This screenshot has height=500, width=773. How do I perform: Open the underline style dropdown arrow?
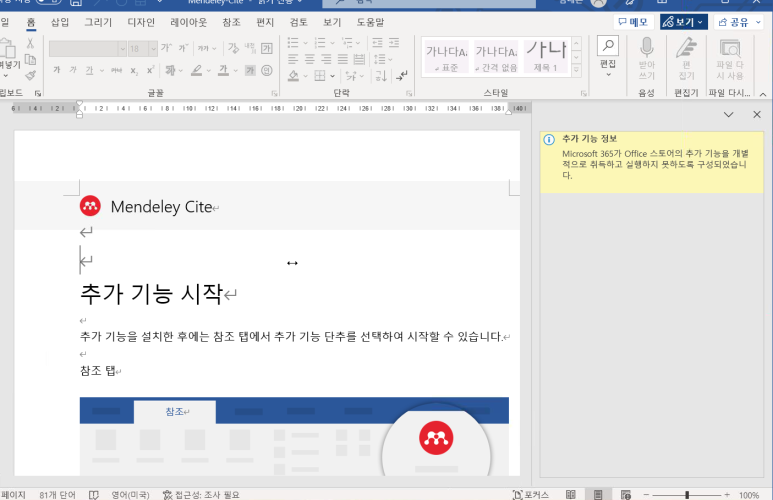point(102,71)
